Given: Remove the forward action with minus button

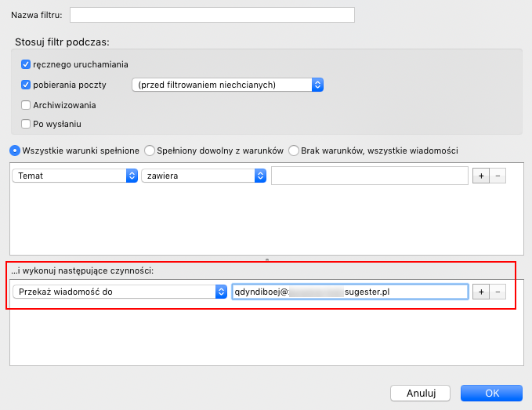Looking at the screenshot, I should point(498,292).
